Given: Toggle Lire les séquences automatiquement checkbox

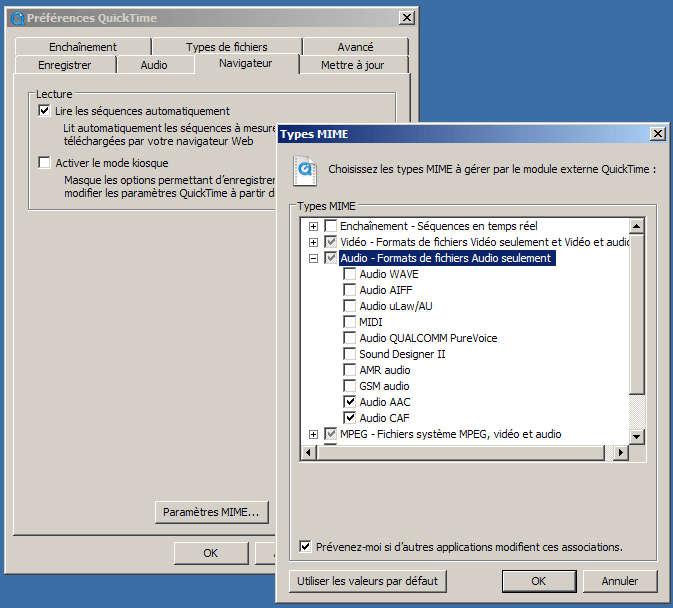Looking at the screenshot, I should [44, 111].
